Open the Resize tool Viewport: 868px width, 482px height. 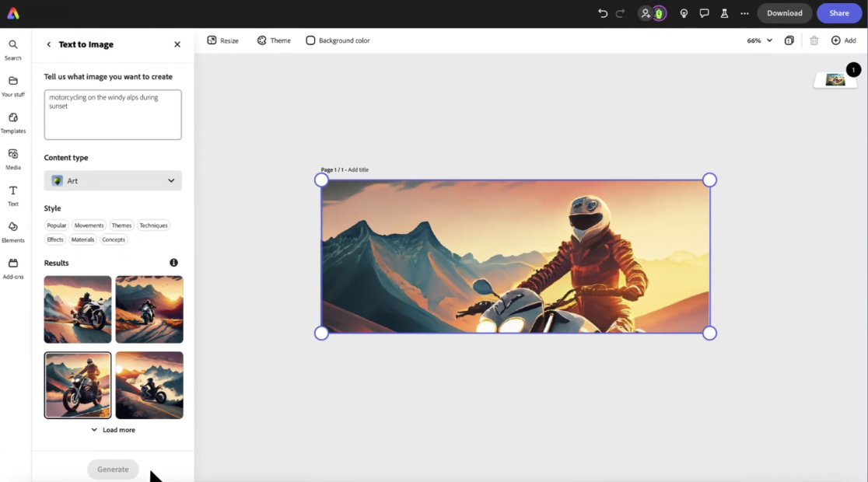tap(222, 40)
